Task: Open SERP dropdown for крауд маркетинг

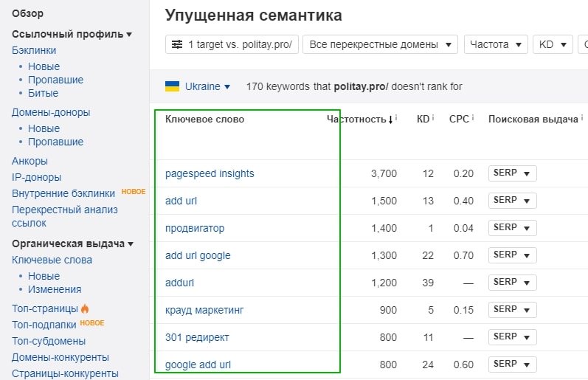Action: click(512, 310)
